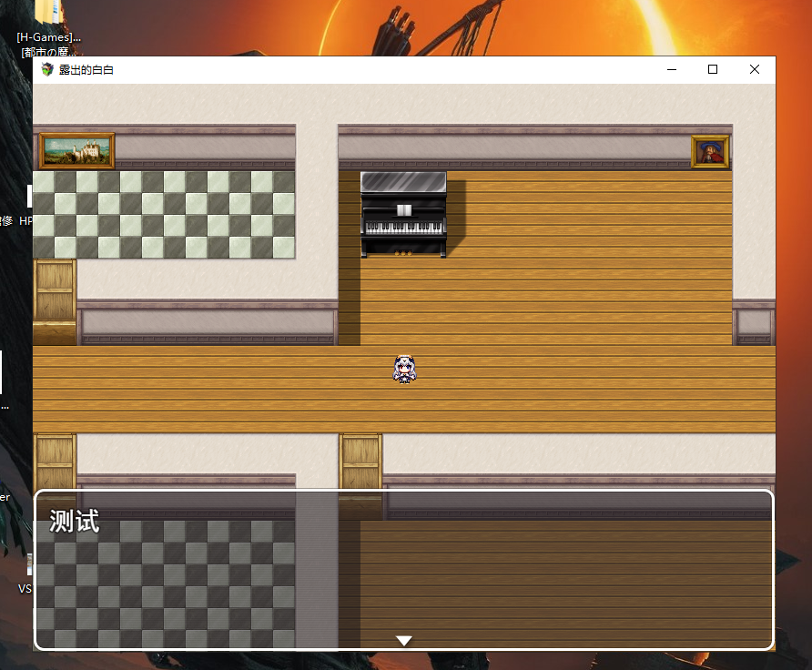Click the wooden door beside checkered floor
The image size is (812, 670).
pyautogui.click(x=55, y=300)
